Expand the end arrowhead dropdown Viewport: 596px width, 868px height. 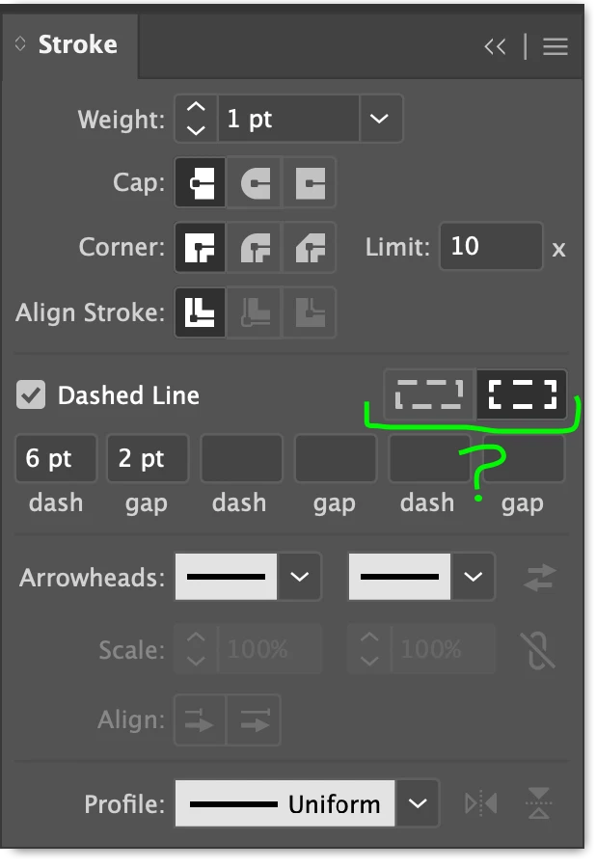point(474,577)
